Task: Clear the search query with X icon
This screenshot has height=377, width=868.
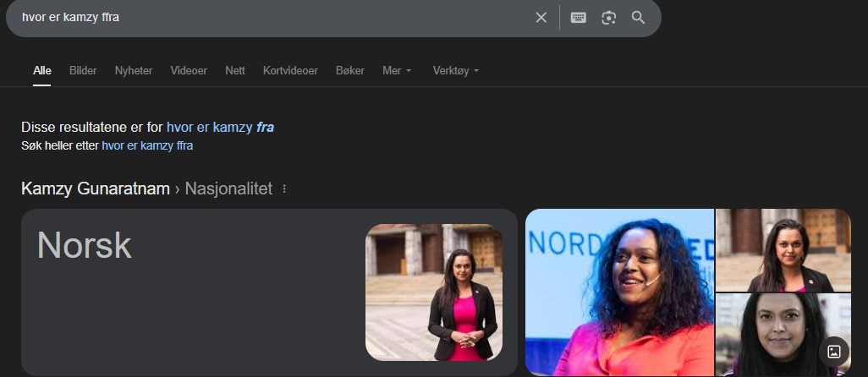Action: [x=541, y=18]
